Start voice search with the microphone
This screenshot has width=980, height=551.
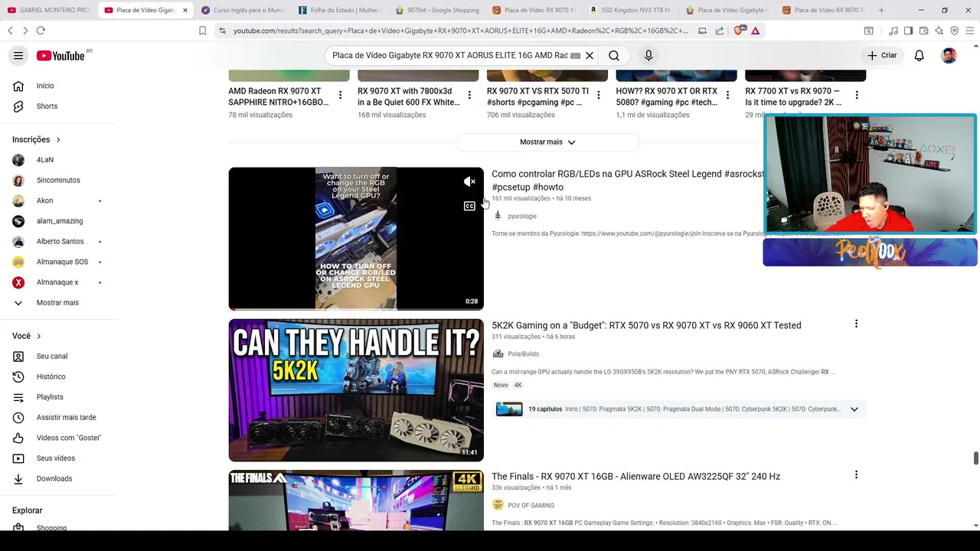648,55
